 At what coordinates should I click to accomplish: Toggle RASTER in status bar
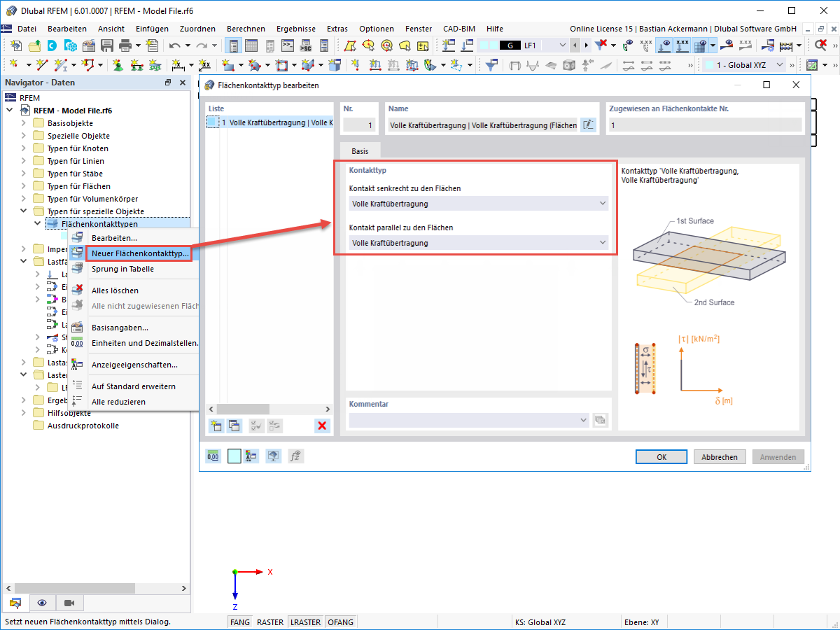(270, 622)
